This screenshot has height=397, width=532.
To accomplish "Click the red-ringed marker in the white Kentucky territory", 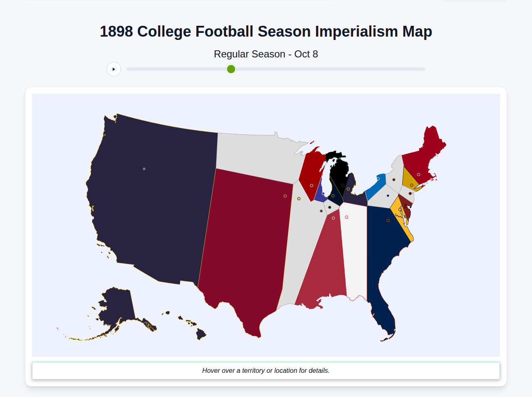I will tap(347, 217).
